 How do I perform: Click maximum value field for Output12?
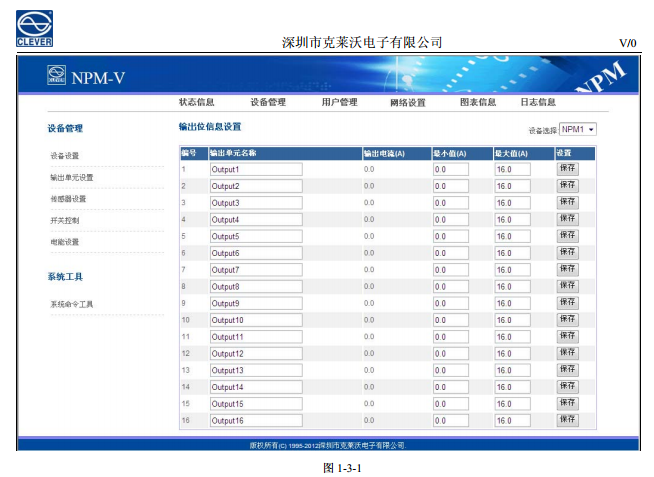(513, 354)
